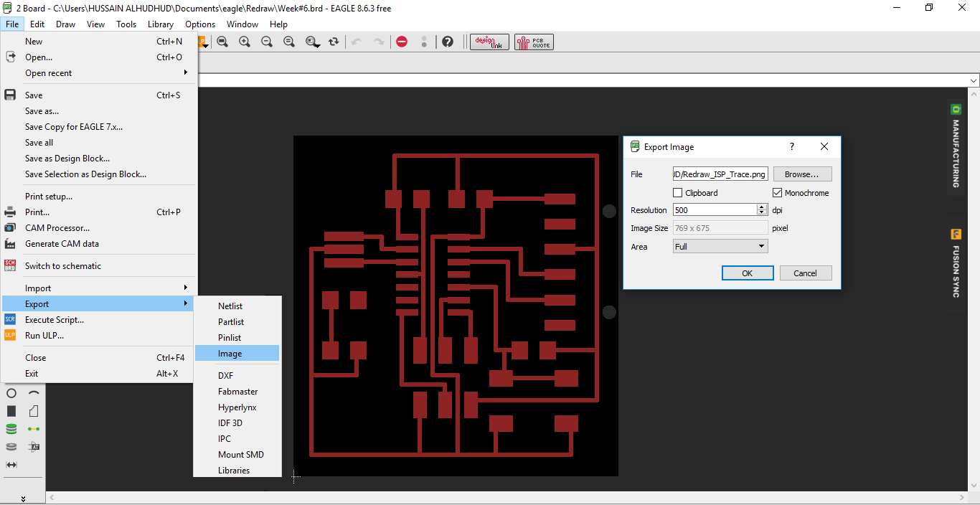Toggle the Clipboard checkbox
This screenshot has width=980, height=505.
[x=677, y=193]
